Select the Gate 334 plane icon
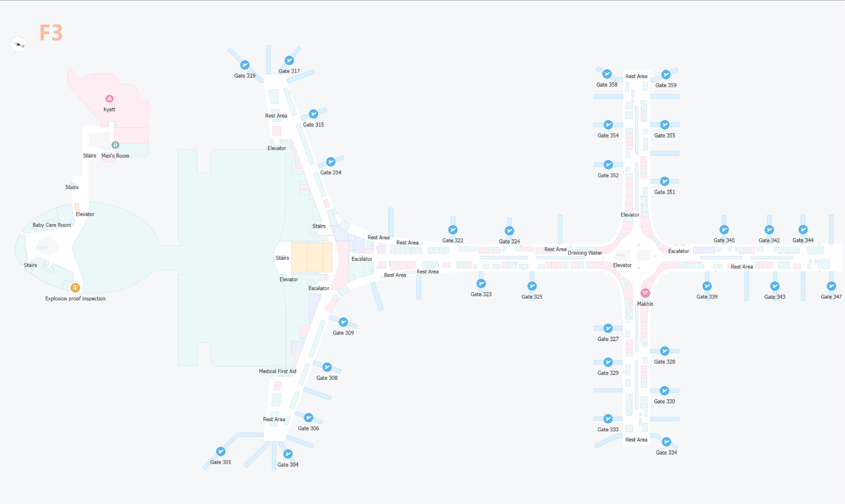The height and width of the screenshot is (504, 845). pos(666,442)
